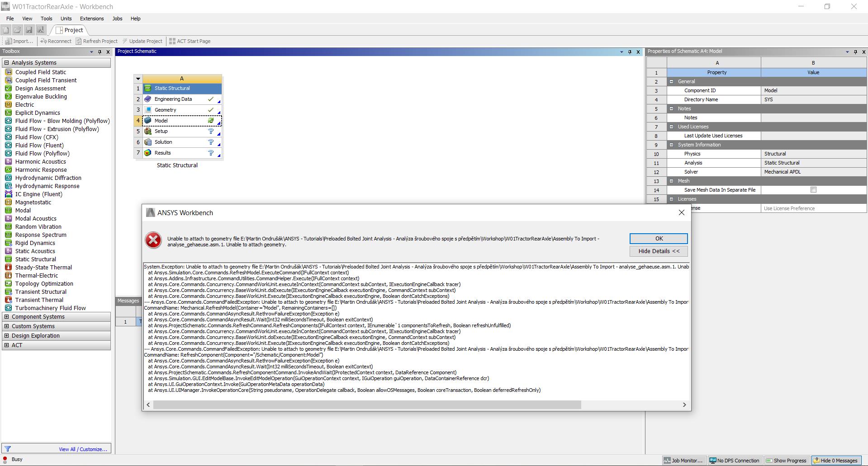Click the Refresh Project button

tap(96, 41)
